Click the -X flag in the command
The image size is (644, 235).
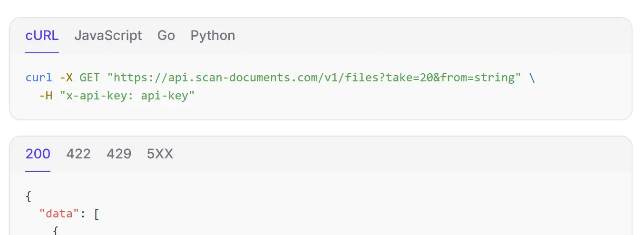point(66,78)
